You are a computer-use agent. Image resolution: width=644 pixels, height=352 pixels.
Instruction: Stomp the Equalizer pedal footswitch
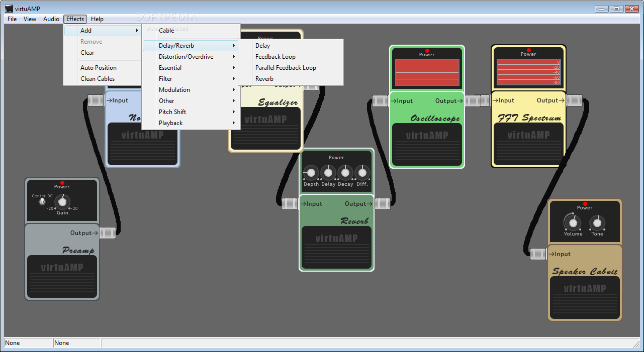point(266,129)
